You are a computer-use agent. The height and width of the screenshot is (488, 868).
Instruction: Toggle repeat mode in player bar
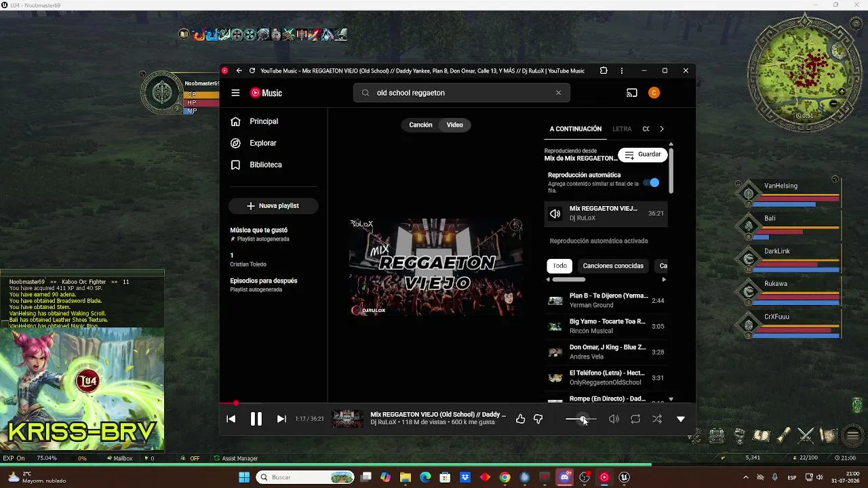pyautogui.click(x=635, y=419)
